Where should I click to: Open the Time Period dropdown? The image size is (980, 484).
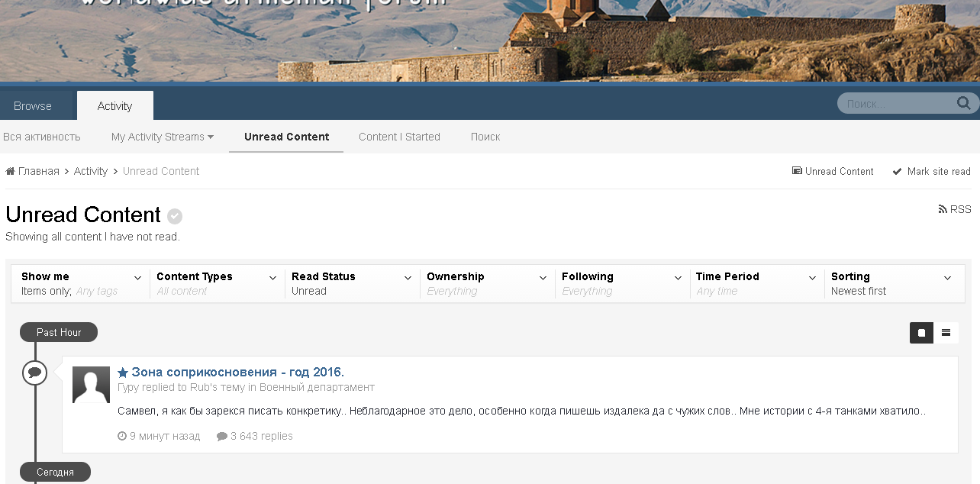pyautogui.click(x=756, y=283)
